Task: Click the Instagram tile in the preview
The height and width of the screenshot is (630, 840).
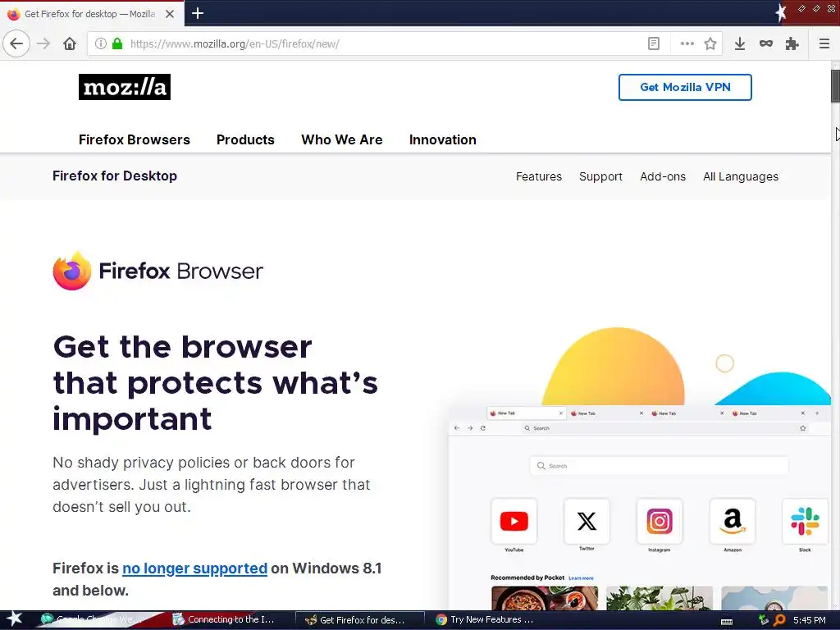Action: click(660, 521)
